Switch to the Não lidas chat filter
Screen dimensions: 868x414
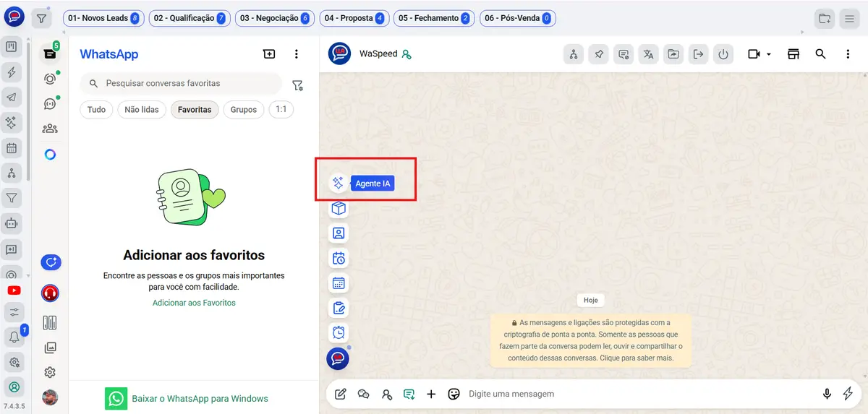point(142,110)
